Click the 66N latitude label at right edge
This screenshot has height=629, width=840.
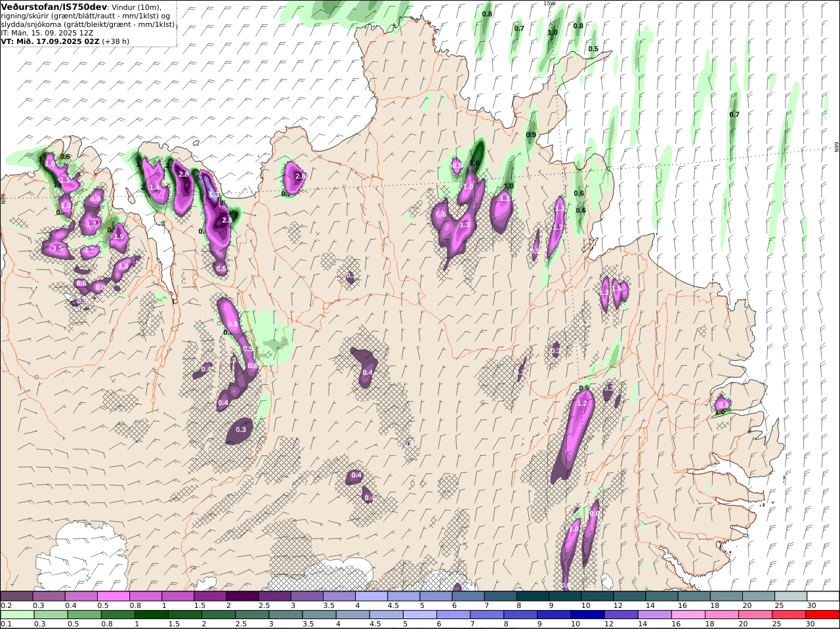[x=837, y=148]
